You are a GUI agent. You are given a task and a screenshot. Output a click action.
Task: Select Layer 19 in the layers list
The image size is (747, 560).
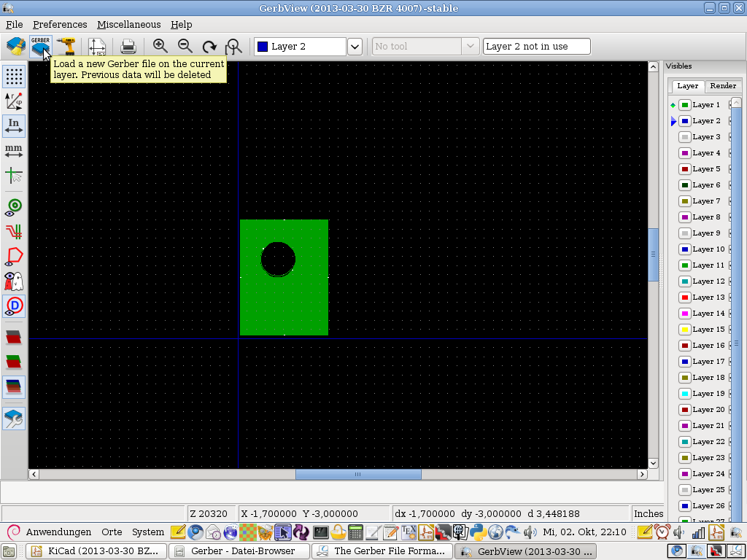coord(708,393)
